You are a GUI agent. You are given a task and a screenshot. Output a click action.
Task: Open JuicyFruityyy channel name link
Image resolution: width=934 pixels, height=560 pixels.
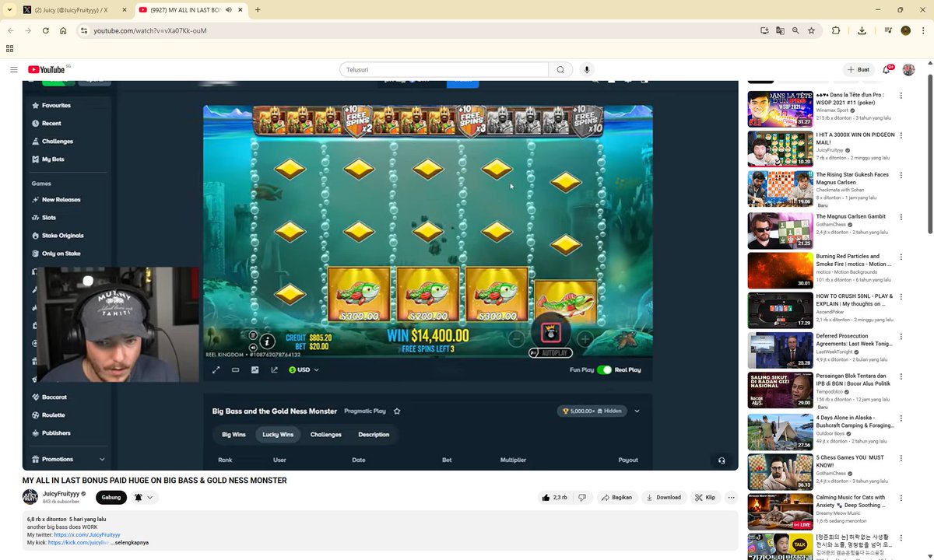[x=61, y=494]
